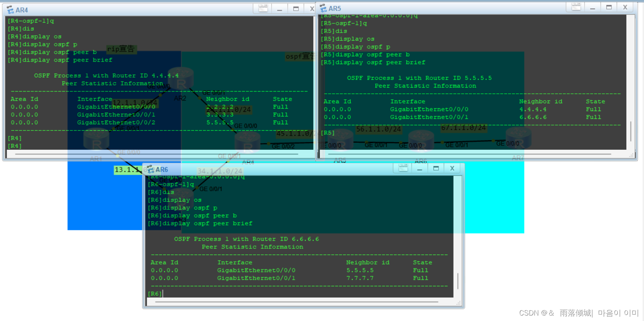
Task: Click 'OSPF Process 1 with Router ID 4.4.4.4'
Action: (106, 75)
